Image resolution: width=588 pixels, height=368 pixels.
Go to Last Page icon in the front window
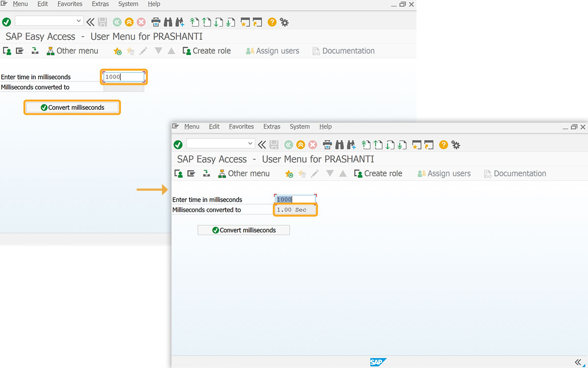click(402, 145)
